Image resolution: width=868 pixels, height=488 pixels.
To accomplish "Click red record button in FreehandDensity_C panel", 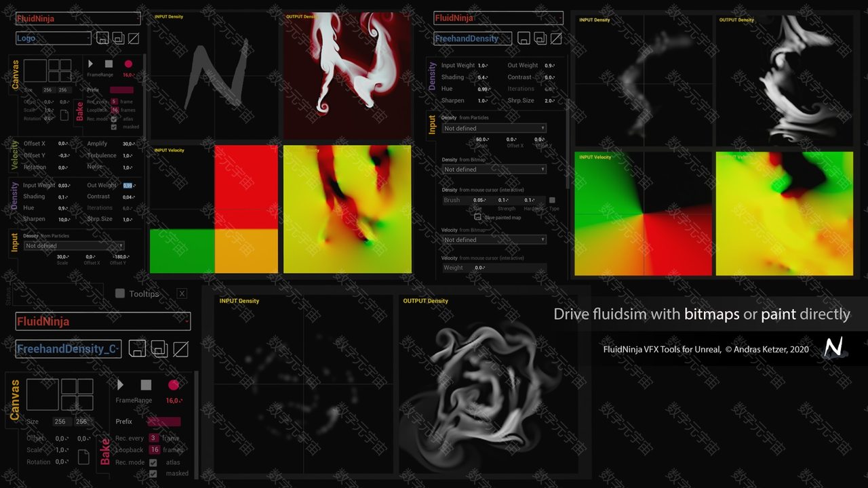I will [174, 385].
